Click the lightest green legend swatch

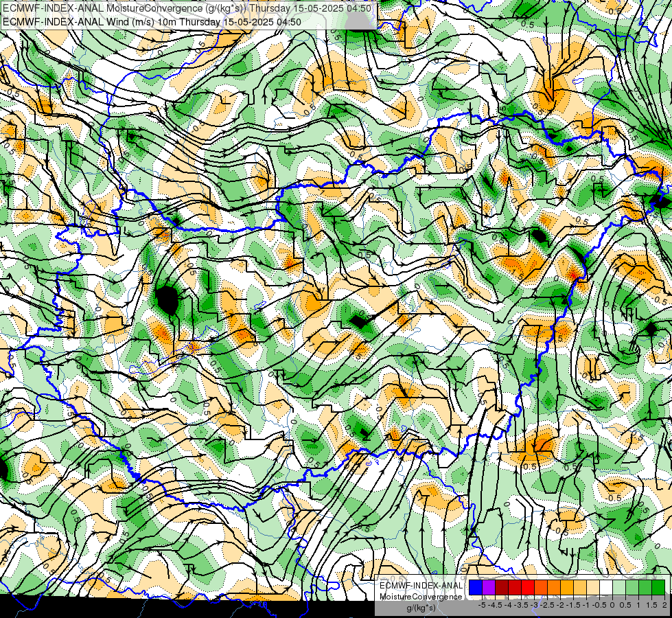click(619, 587)
